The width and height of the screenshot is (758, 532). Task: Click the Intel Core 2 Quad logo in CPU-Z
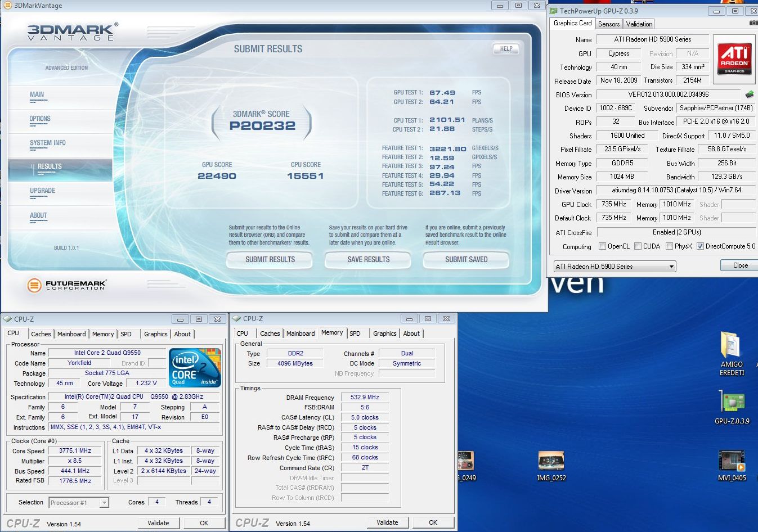195,368
